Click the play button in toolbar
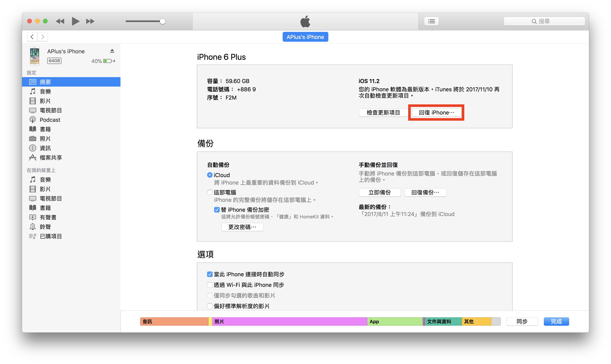This screenshot has height=364, width=611. click(75, 21)
